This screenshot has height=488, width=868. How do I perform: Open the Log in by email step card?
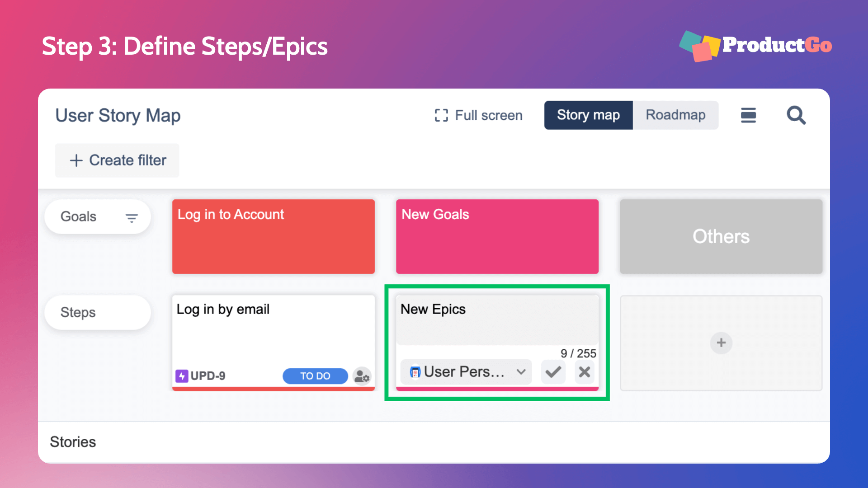(274, 343)
